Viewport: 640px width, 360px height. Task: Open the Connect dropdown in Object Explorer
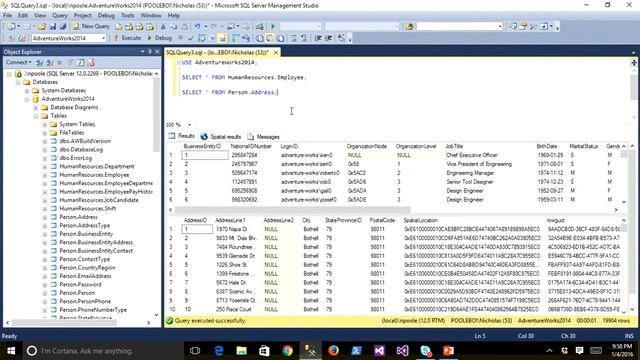pyautogui.click(x=18, y=62)
